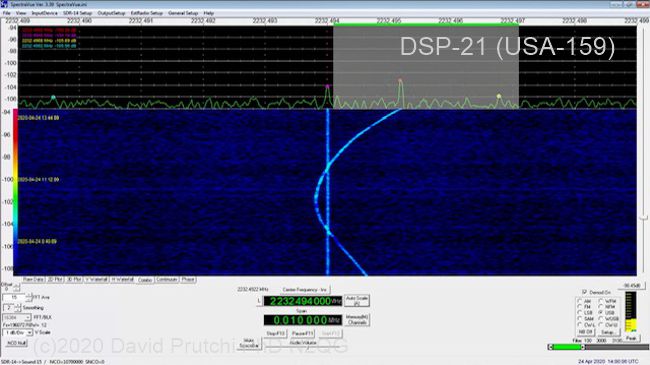650x365 pixels.
Task: Click the green filter bandwidth bar
Action: coord(566,347)
